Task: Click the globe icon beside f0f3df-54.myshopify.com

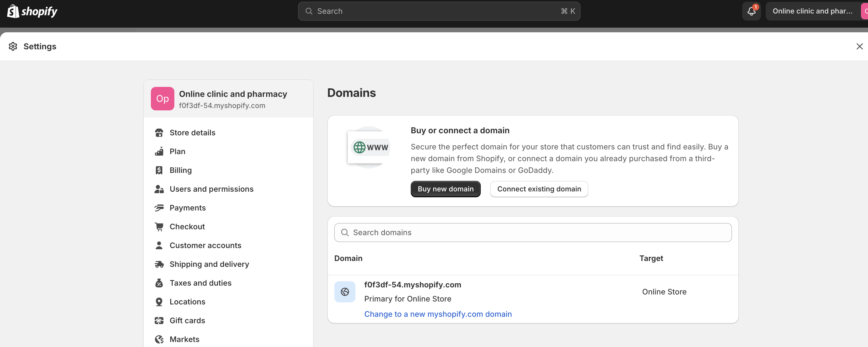Action: click(344, 292)
